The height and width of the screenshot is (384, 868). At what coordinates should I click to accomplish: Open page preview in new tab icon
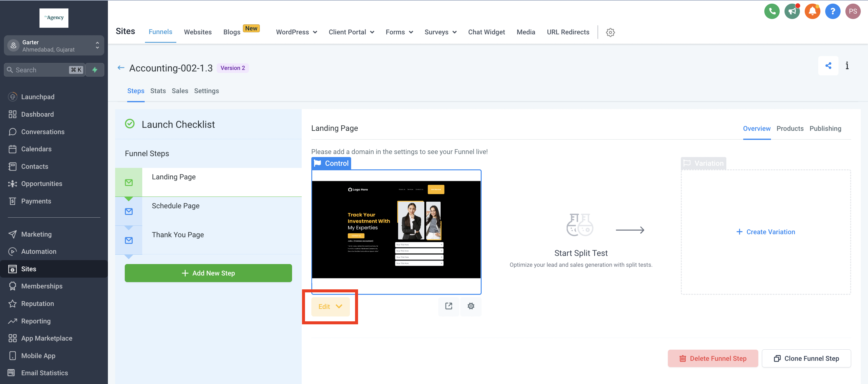pos(448,306)
